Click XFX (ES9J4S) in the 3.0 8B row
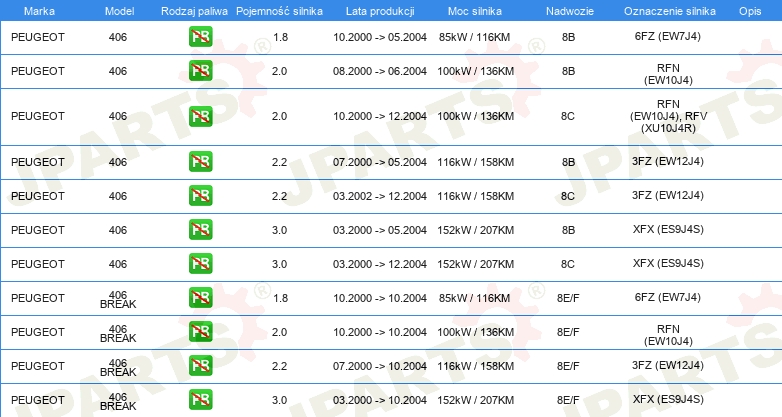This screenshot has height=417, width=782. 668,229
